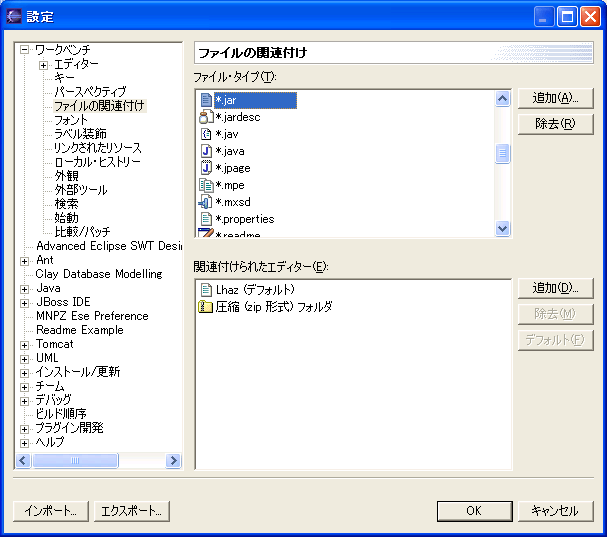Select 外観 in the tree
The height and width of the screenshot is (537, 607).
click(x=66, y=176)
